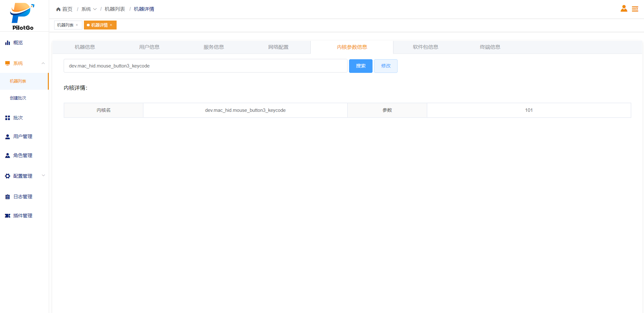Viewport: 644px width, 313px height.
Task: Collapse the 系统 sidebar submenu
Action: (x=43, y=63)
